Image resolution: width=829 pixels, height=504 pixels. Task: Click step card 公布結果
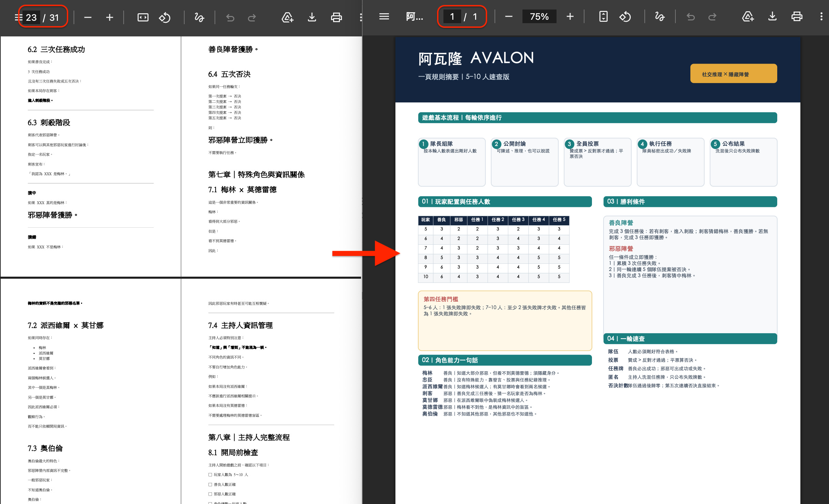click(x=743, y=162)
